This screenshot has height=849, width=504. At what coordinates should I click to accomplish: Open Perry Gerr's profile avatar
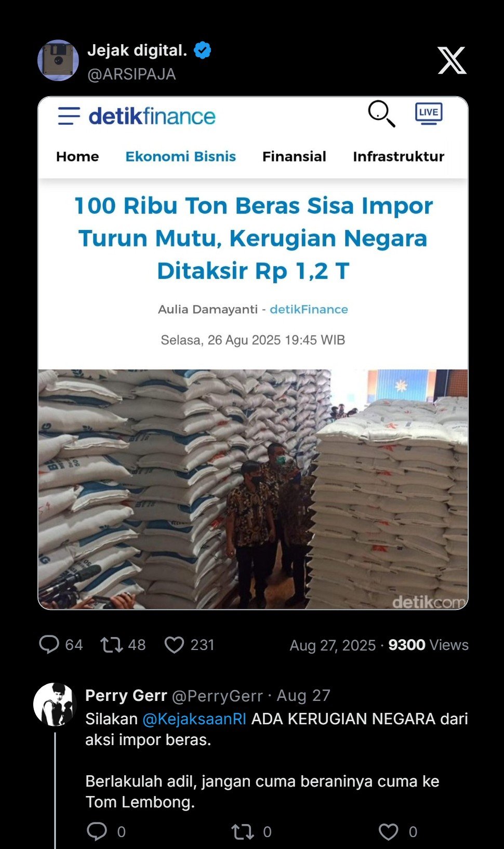click(x=55, y=705)
